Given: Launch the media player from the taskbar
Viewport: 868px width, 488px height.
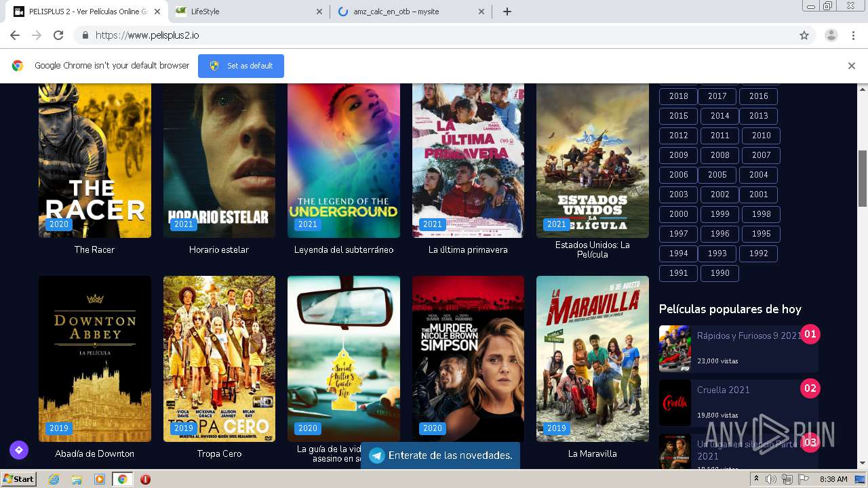Looking at the screenshot, I should coord(100,479).
